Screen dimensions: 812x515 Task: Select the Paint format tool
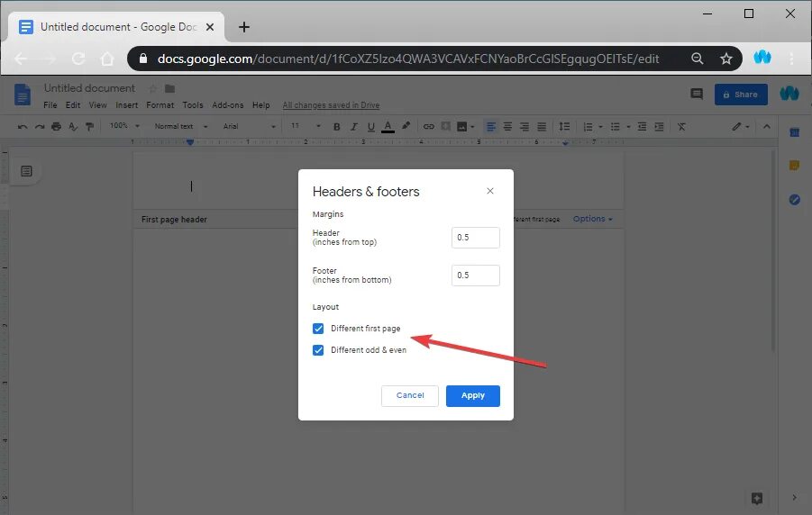point(89,127)
